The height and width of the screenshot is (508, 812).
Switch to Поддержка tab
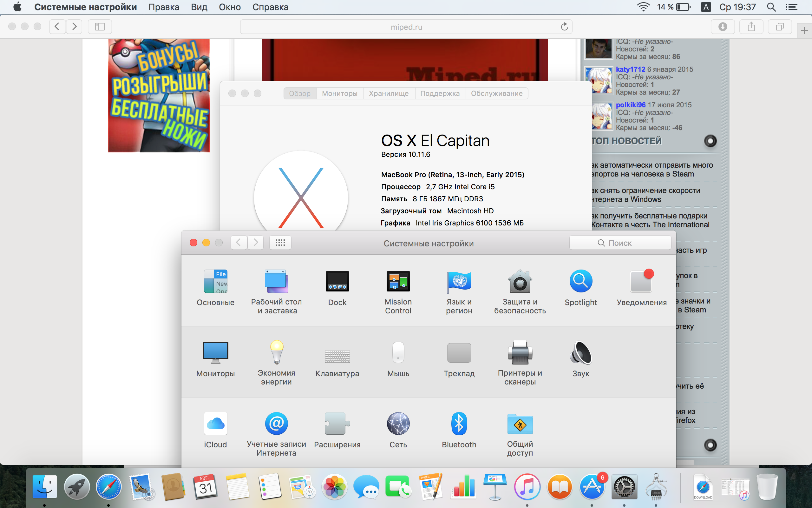tap(440, 93)
